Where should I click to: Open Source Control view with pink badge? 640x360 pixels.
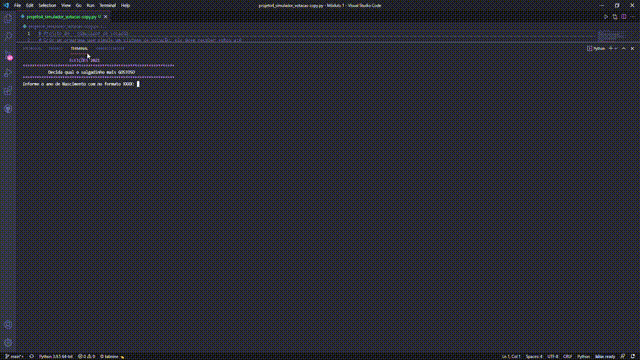[8, 55]
